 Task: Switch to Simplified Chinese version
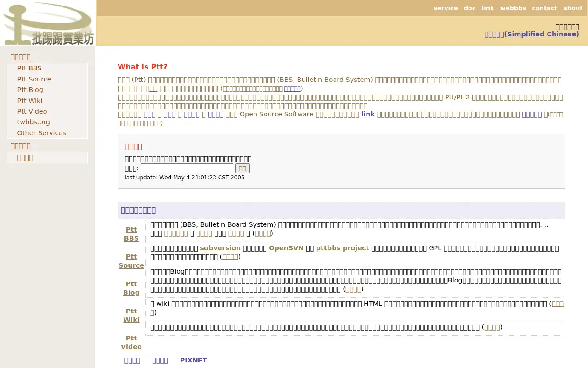click(x=531, y=34)
